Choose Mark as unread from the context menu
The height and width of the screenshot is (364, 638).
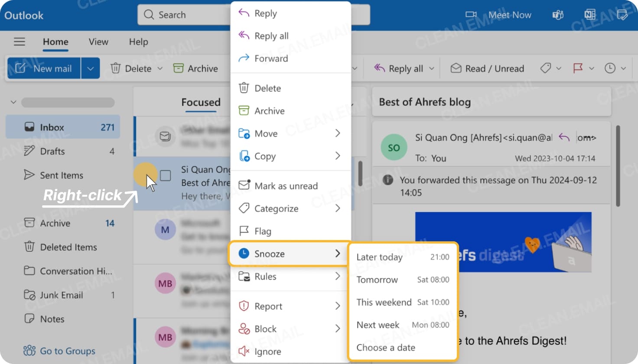[x=286, y=185]
